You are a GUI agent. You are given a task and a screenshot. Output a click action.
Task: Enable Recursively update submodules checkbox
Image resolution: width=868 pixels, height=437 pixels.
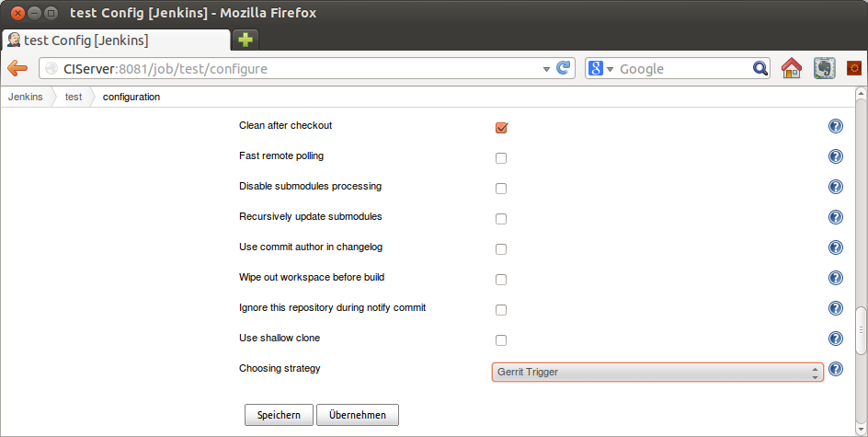click(x=501, y=219)
